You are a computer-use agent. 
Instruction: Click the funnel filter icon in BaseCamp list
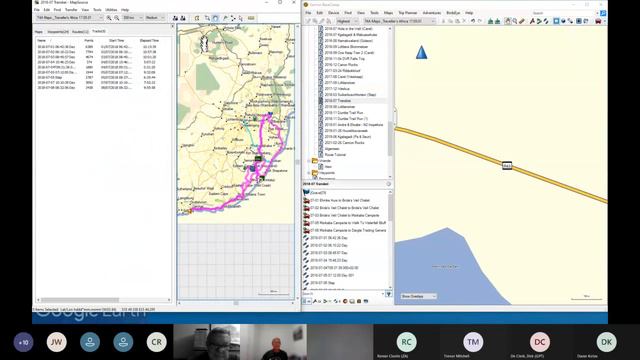(x=389, y=293)
